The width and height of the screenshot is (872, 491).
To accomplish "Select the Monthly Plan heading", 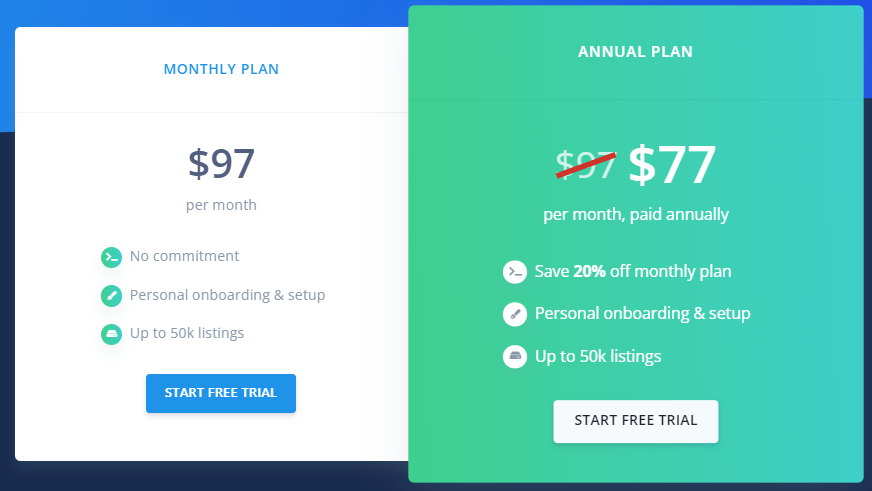I will coord(221,69).
